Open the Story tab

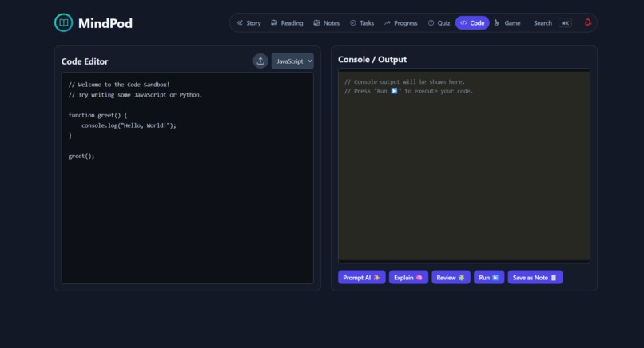pos(249,23)
